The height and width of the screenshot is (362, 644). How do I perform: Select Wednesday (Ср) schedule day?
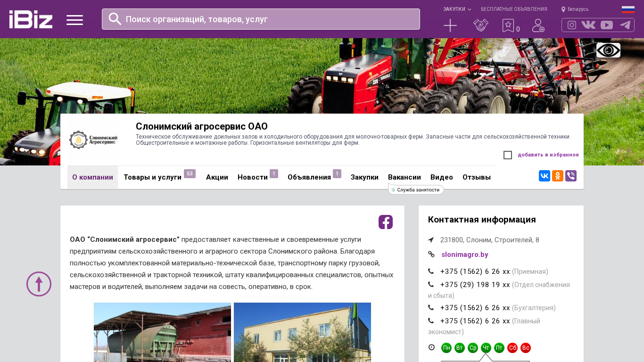tap(473, 348)
